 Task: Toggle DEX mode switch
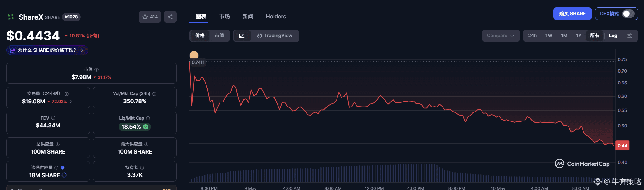[x=628, y=14]
